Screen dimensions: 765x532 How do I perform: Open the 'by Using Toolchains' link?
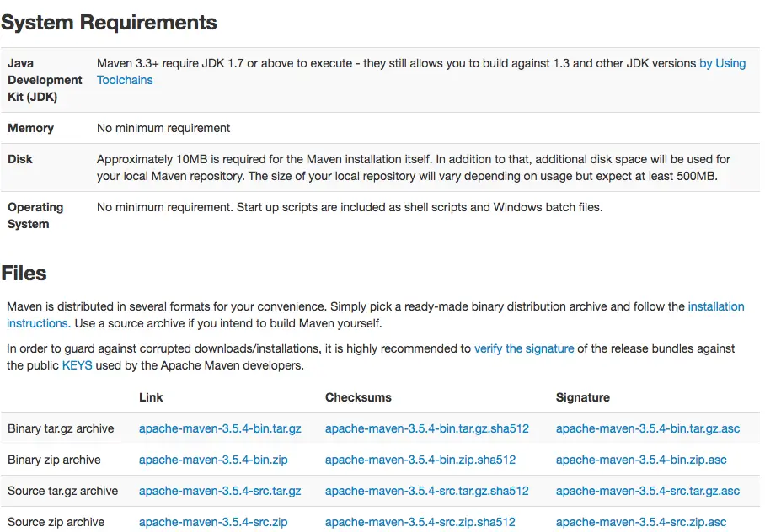coord(722,63)
